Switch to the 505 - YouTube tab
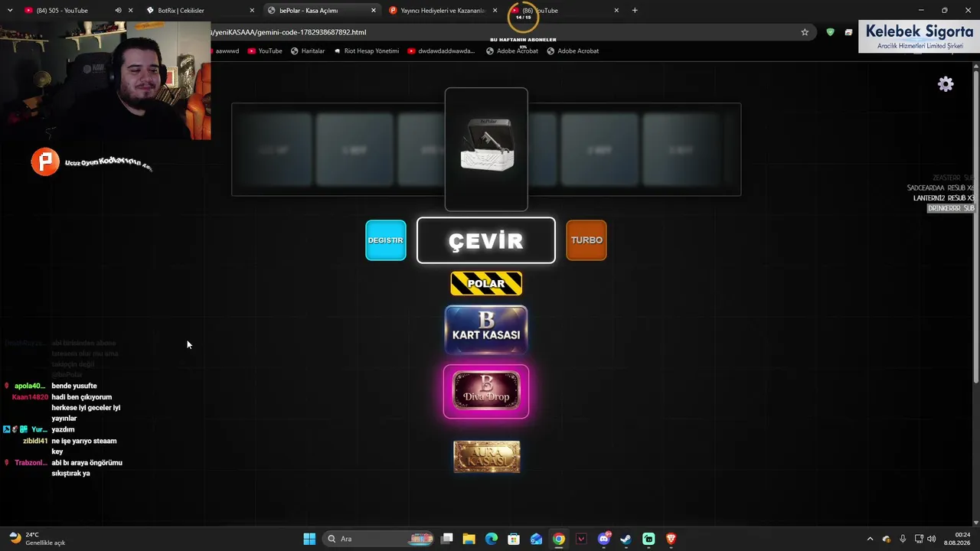980x551 pixels. click(62, 11)
